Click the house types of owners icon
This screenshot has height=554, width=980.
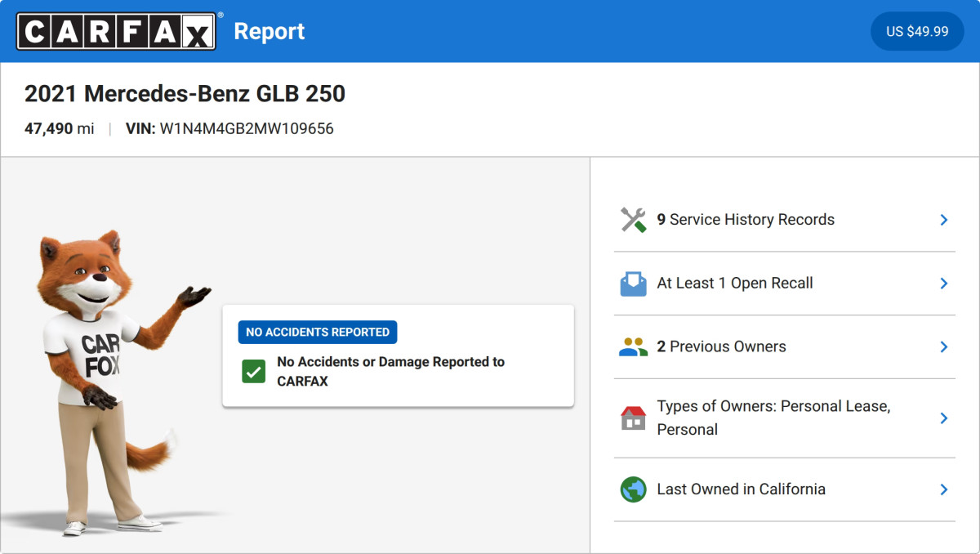(633, 418)
